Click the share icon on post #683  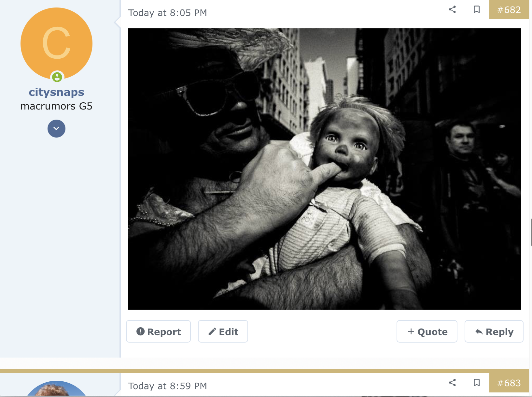[452, 383]
